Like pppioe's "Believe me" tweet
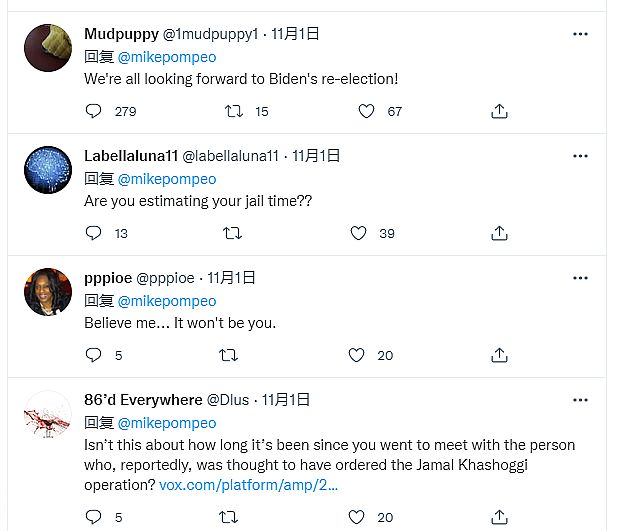This screenshot has height=531, width=624. click(357, 355)
